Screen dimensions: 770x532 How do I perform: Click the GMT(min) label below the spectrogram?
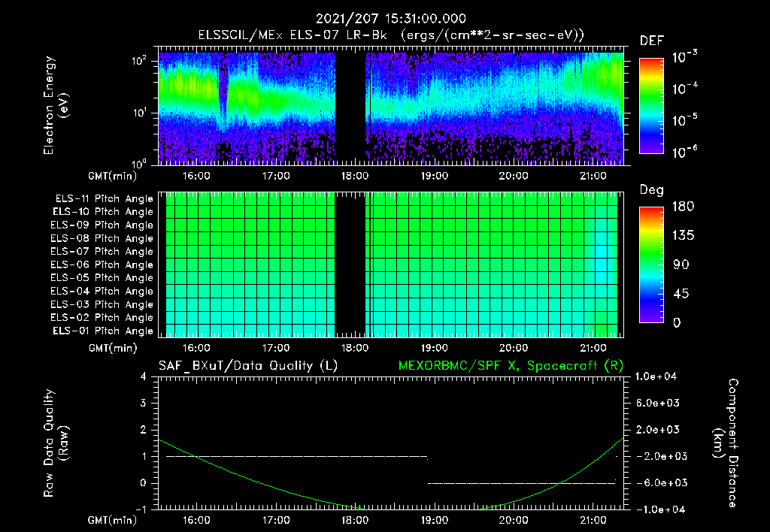coord(113,176)
